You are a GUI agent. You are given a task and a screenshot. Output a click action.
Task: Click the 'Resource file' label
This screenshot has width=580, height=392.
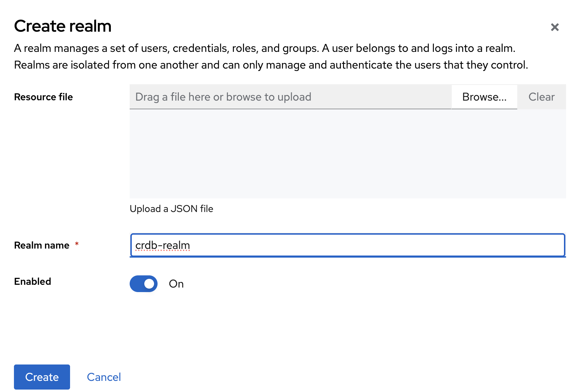pos(44,97)
